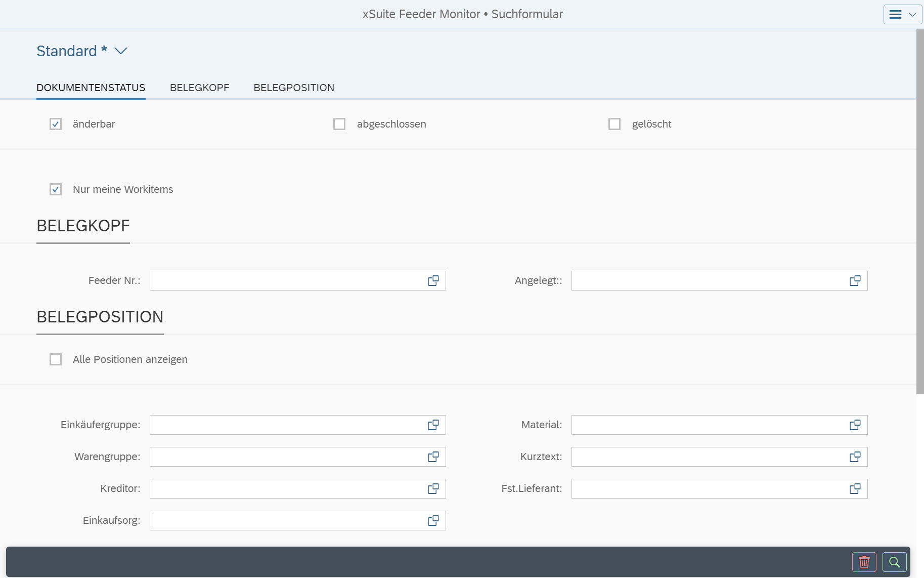Viewport: 924px width, 578px height.
Task: Toggle Nur meine Workitems off
Action: [x=56, y=189]
